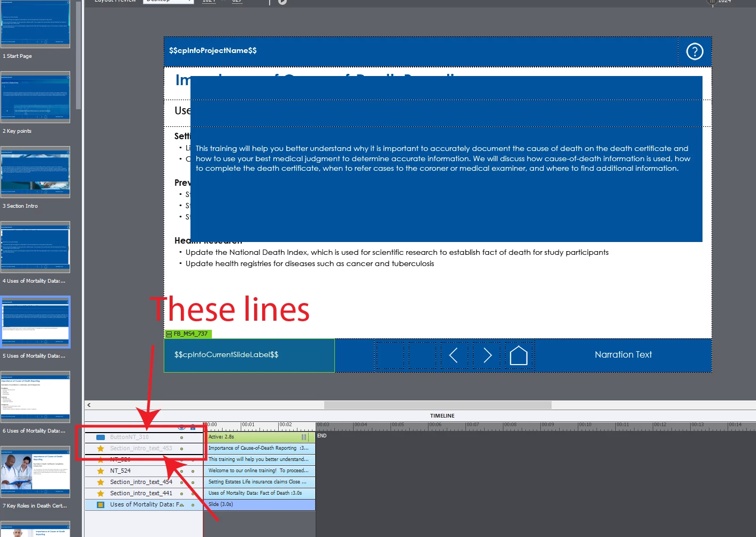The height and width of the screenshot is (537, 756).
Task: Click the stage horizontal scrollbar thumb
Action: (x=438, y=405)
